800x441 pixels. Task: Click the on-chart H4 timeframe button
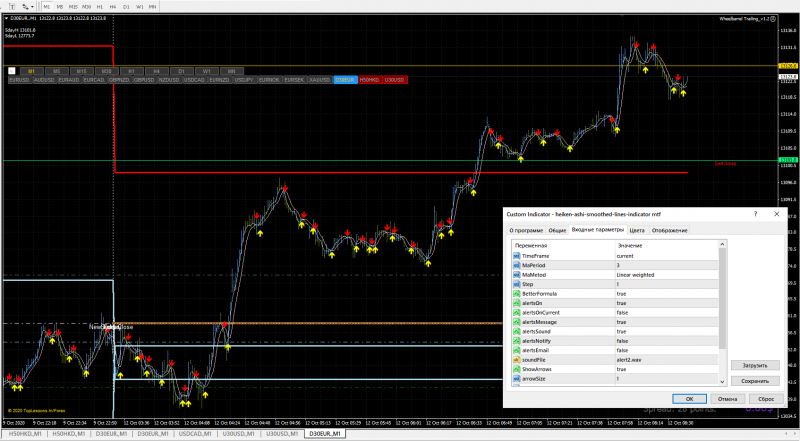156,71
